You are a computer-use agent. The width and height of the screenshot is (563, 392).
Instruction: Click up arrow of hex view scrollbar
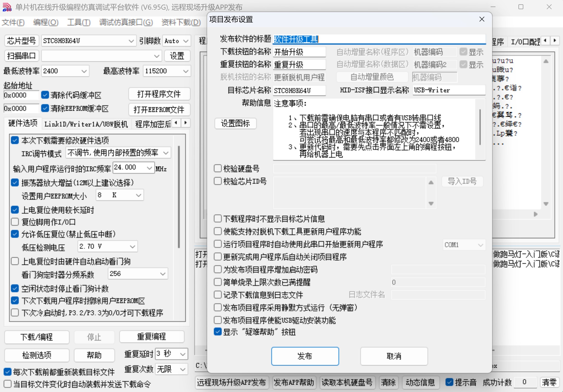pos(546,61)
